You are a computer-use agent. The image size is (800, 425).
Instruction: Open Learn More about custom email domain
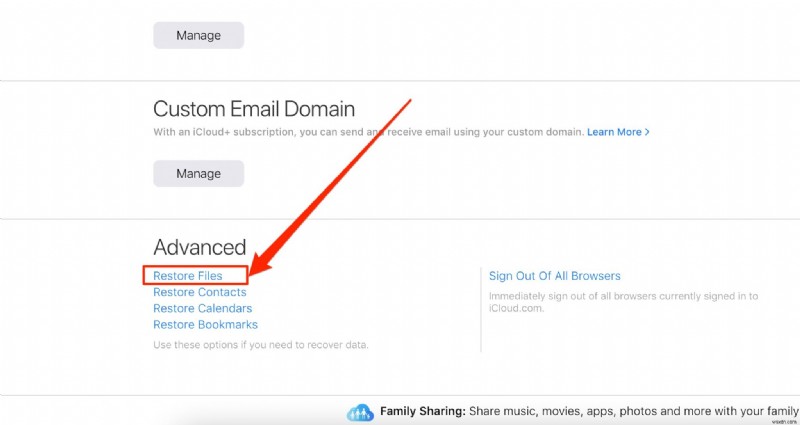point(618,132)
